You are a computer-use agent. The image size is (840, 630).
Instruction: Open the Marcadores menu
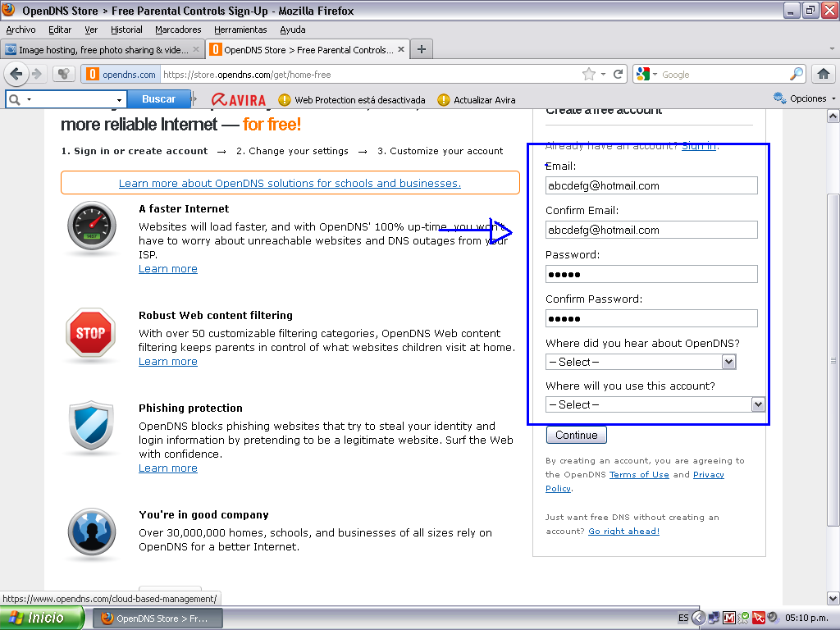[178, 30]
